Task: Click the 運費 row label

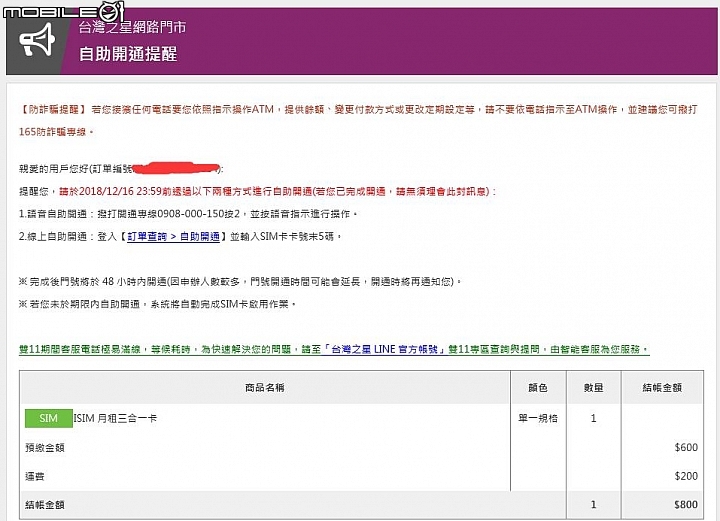Action: tap(35, 476)
